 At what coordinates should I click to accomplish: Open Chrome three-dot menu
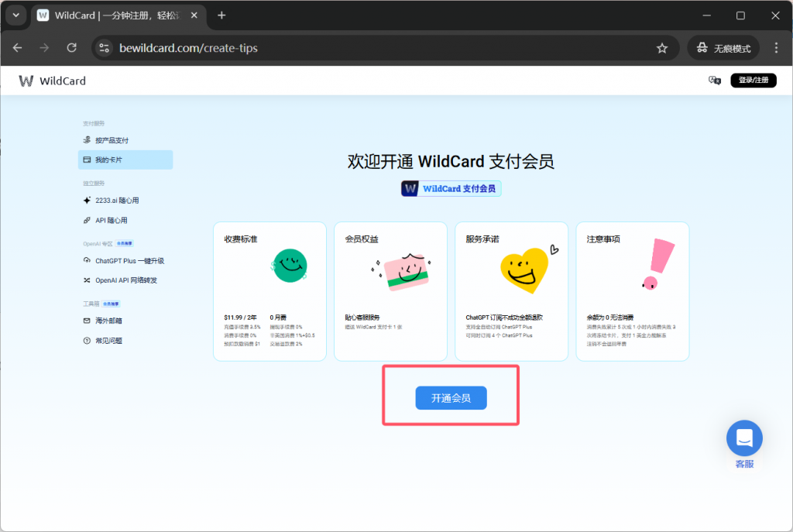tap(776, 48)
